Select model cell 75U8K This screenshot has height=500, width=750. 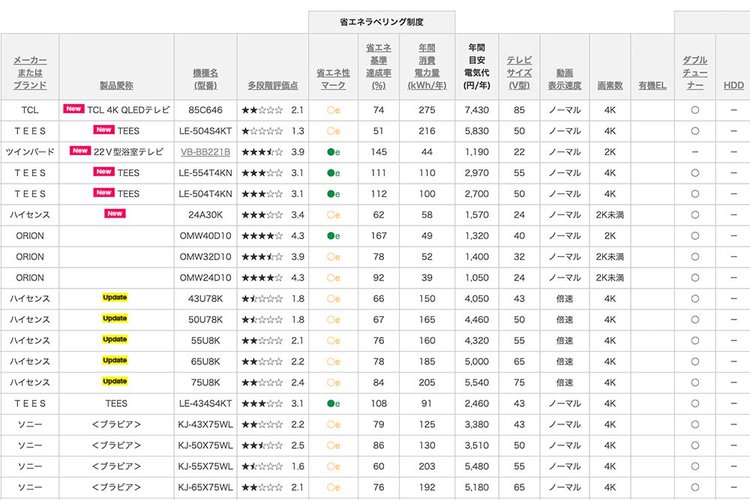tap(205, 383)
